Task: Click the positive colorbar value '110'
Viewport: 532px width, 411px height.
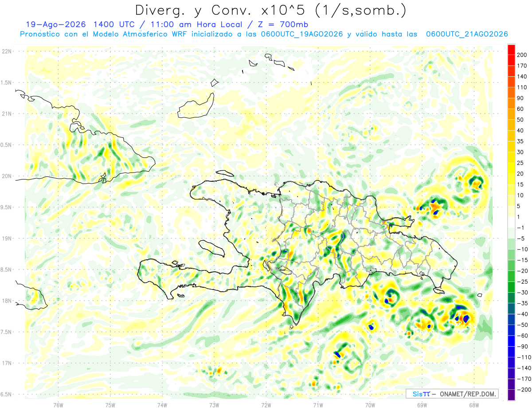Action: [522, 87]
